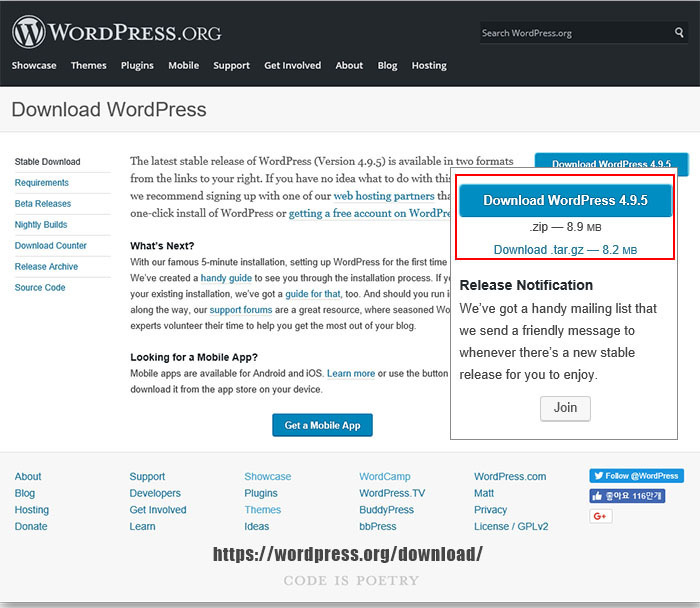
Task: Open the footer BuddyPress link
Action: [386, 510]
